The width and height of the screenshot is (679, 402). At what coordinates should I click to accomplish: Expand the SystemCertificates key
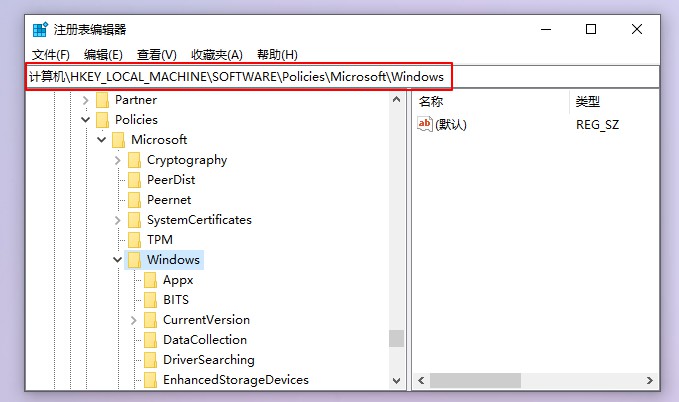point(117,220)
